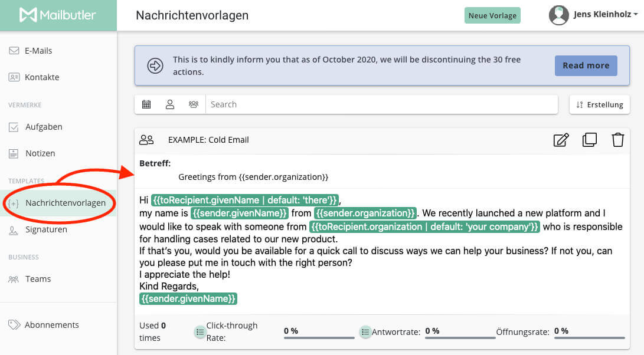Click the Aufgaben checkmark icon
This screenshot has width=644, height=355.
pyautogui.click(x=14, y=127)
